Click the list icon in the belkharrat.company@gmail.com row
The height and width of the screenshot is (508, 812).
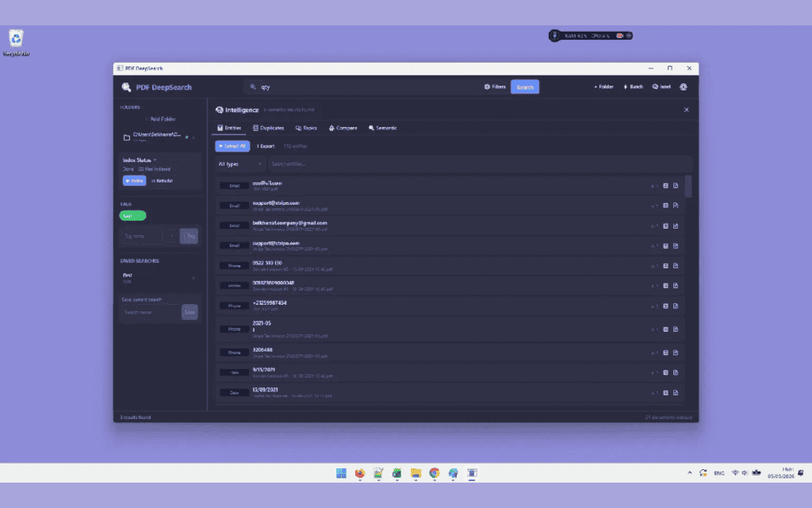(x=666, y=226)
